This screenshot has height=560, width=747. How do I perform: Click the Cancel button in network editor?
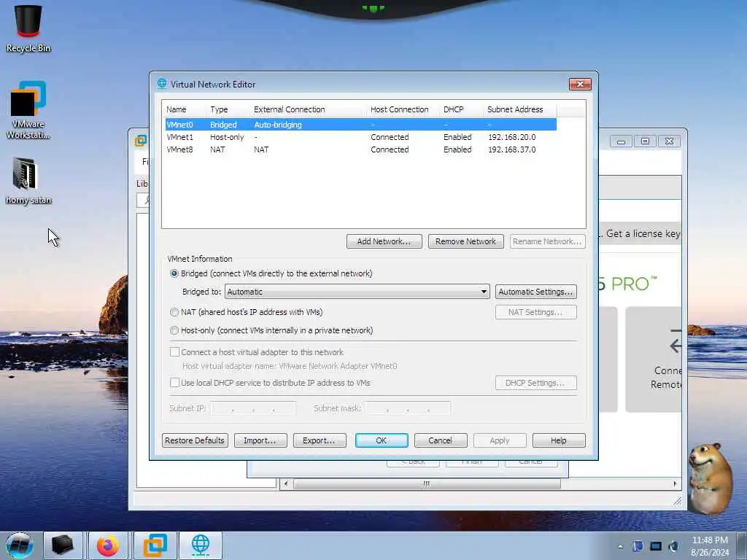coord(441,440)
